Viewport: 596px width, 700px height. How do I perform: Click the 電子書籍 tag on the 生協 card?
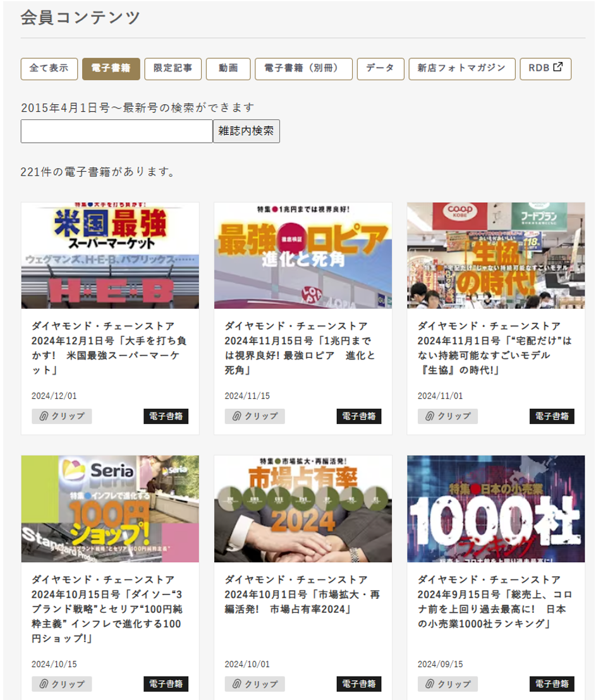pos(552,416)
